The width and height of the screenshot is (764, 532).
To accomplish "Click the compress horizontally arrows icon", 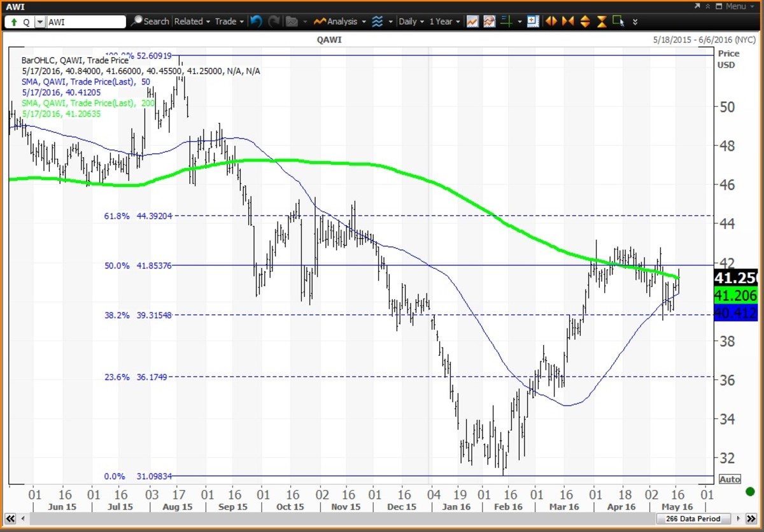I will (x=568, y=22).
